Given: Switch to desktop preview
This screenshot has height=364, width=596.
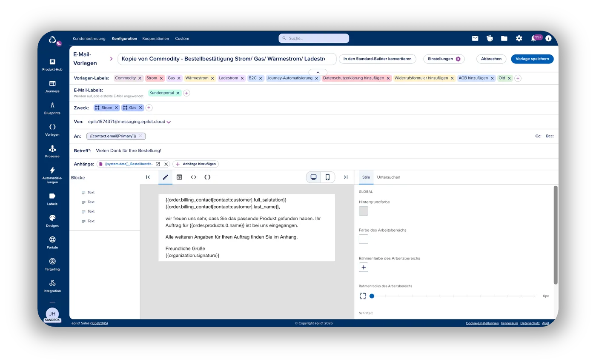Looking at the screenshot, I should coord(313,177).
